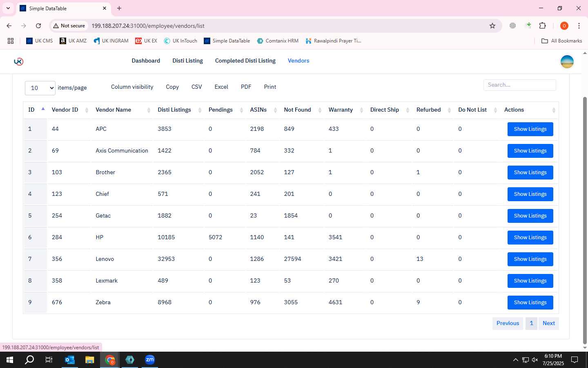Open the Windows Start menu
588x368 pixels.
[x=10, y=360]
